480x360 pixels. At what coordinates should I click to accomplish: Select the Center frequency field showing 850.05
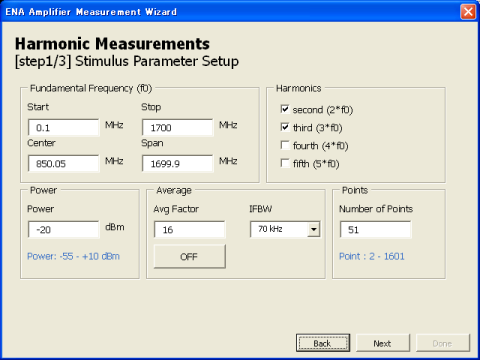tap(63, 164)
